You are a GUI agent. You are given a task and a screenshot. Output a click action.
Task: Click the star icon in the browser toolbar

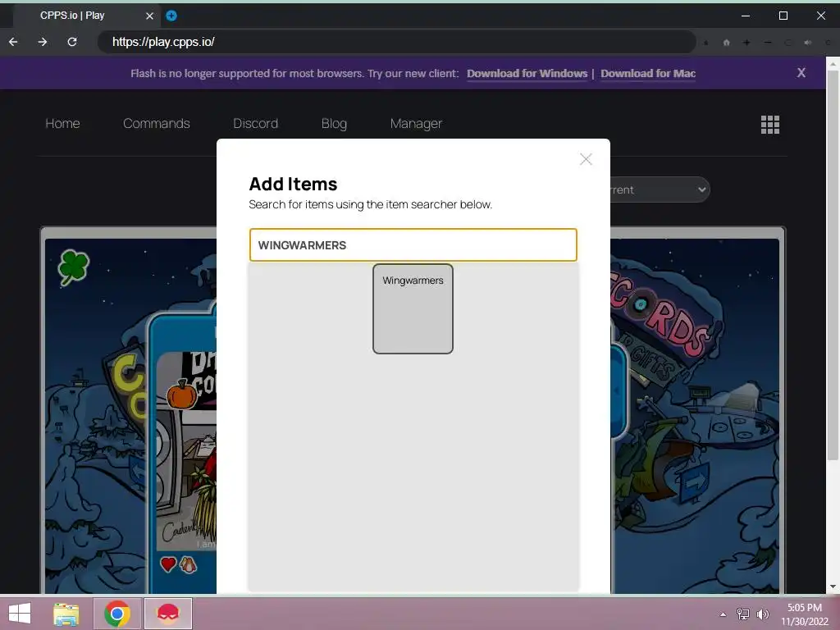click(x=706, y=43)
